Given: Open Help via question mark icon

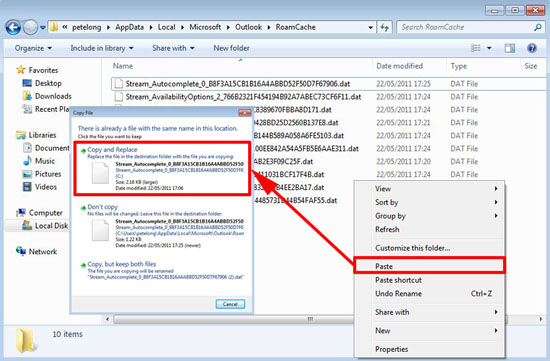Looking at the screenshot, I should 532,48.
